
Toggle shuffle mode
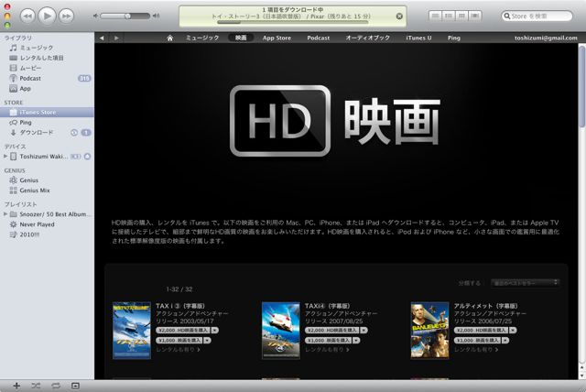pyautogui.click(x=36, y=386)
